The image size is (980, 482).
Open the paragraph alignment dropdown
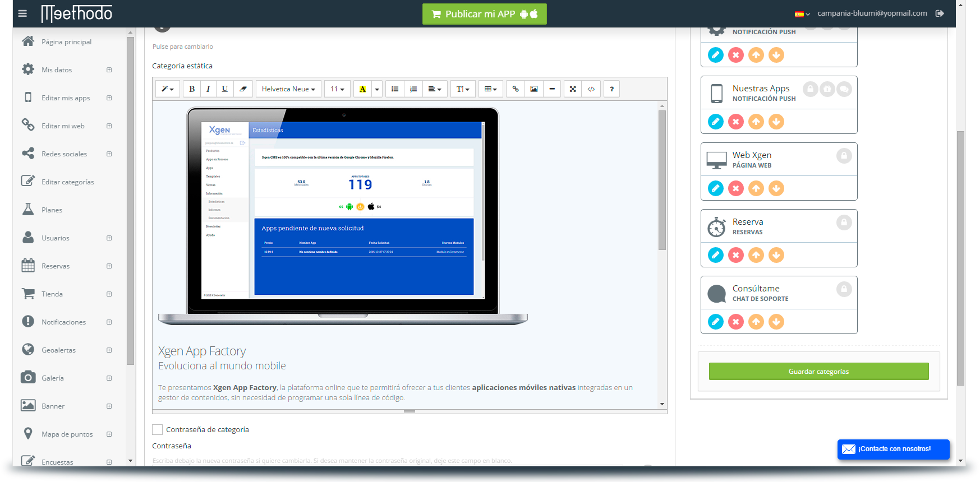[435, 89]
